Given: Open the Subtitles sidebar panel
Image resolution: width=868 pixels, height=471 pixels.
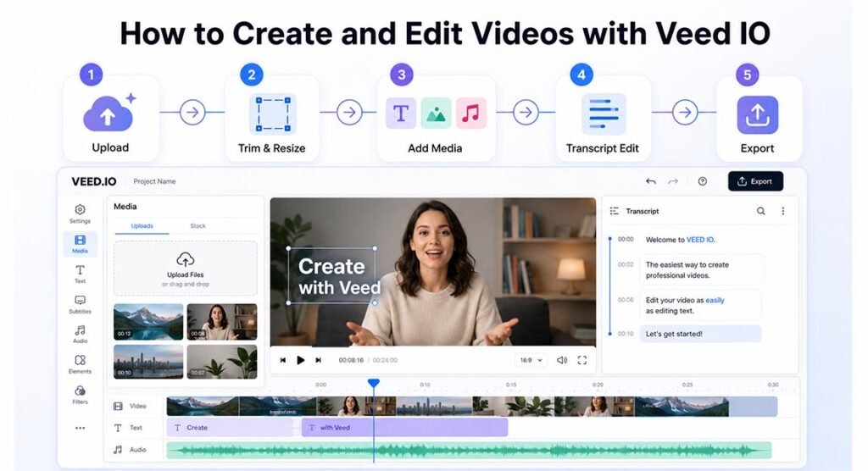Looking at the screenshot, I should tap(80, 304).
